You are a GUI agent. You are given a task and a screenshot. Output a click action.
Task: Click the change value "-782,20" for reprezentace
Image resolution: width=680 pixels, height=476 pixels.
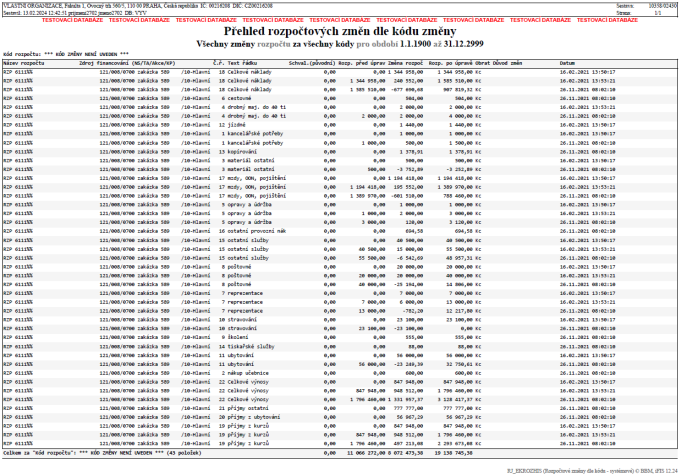[x=413, y=311]
